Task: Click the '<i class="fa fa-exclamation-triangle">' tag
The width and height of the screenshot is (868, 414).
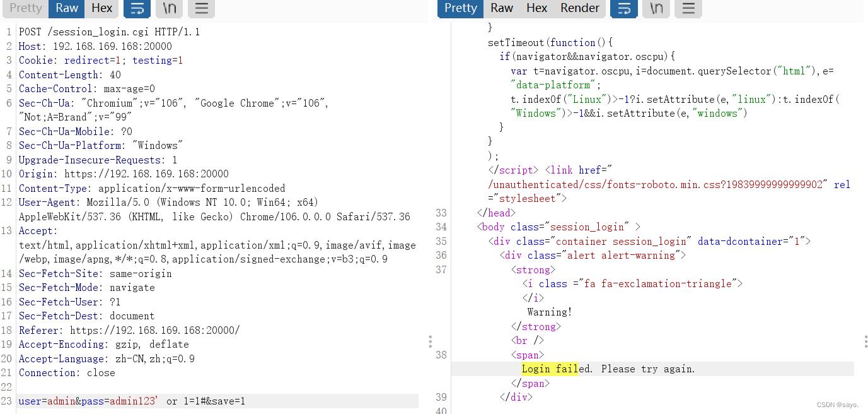Action: click(x=632, y=284)
